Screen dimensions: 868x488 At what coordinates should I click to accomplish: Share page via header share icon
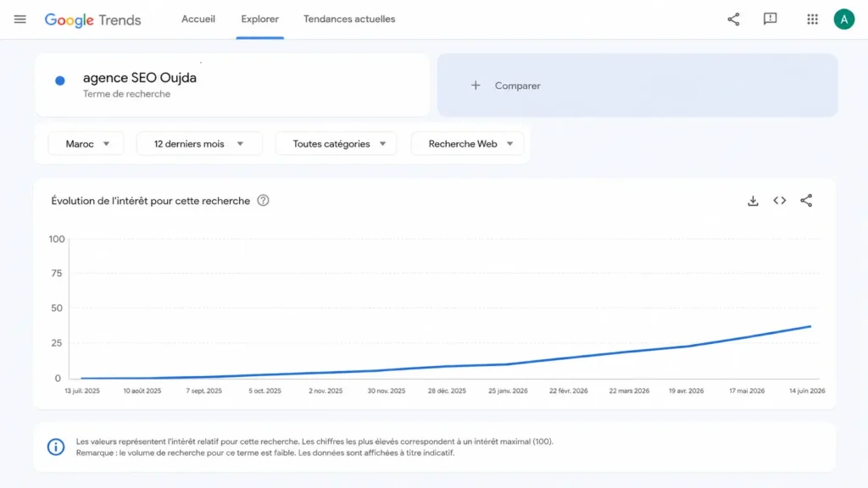click(733, 19)
